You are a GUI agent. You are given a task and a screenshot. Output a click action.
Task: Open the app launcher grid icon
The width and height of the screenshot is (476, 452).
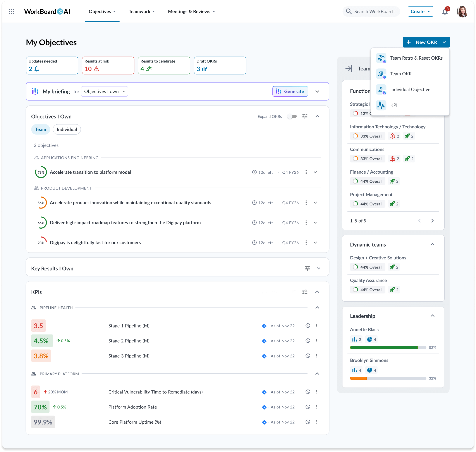[x=11, y=11]
